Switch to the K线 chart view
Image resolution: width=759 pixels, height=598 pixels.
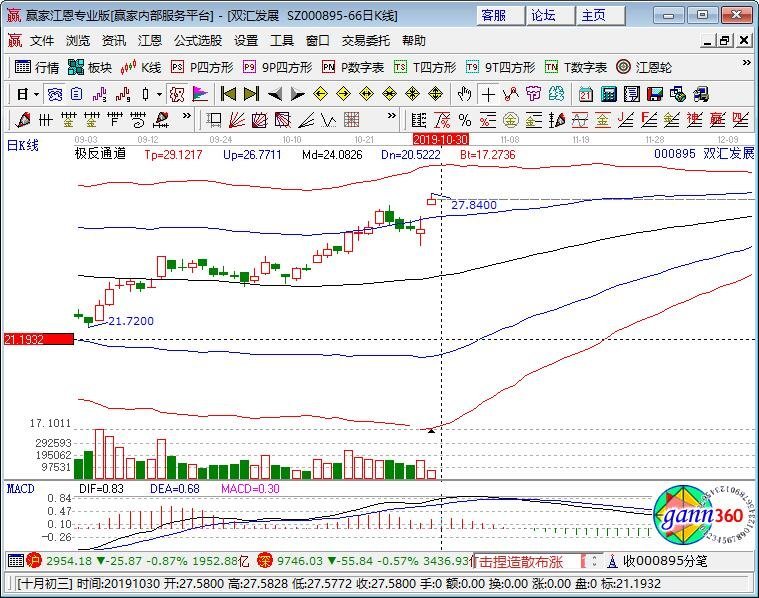point(141,67)
